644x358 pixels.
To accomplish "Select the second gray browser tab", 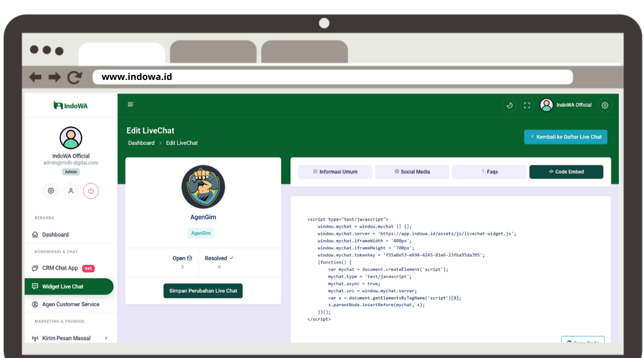I will [213, 52].
